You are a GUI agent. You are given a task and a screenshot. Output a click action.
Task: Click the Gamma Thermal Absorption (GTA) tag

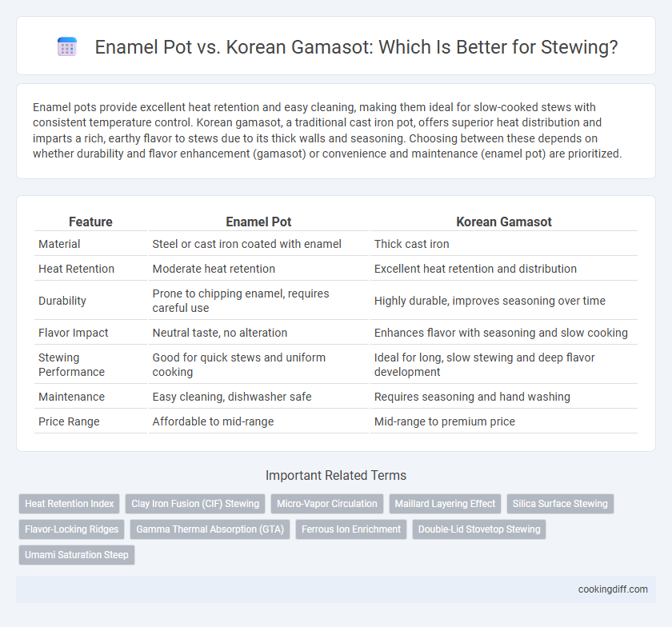point(210,529)
